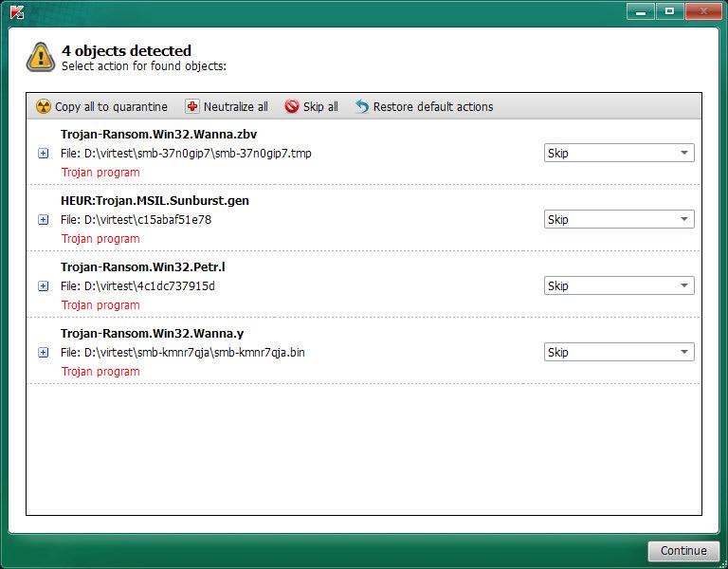Image resolution: width=728 pixels, height=569 pixels.
Task: Close the detection window
Action: [x=703, y=11]
